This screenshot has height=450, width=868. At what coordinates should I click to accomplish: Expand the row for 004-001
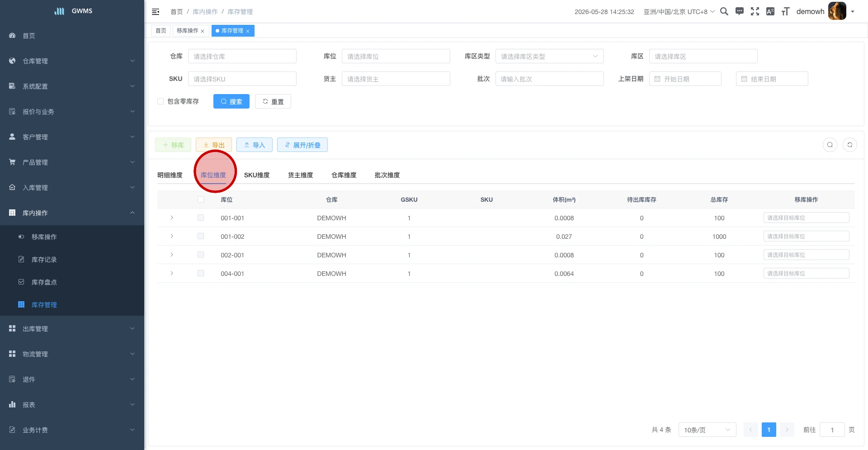pyautogui.click(x=172, y=273)
